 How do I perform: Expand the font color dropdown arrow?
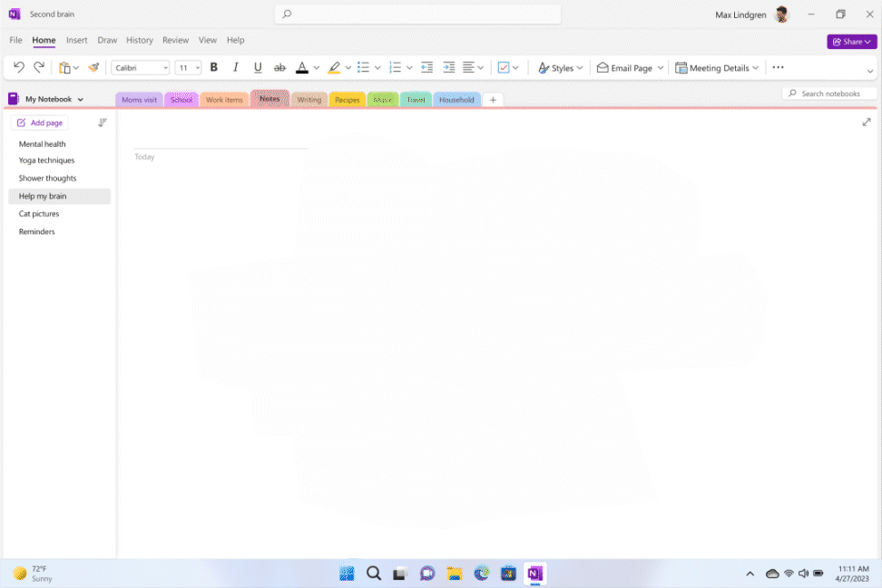tap(316, 68)
